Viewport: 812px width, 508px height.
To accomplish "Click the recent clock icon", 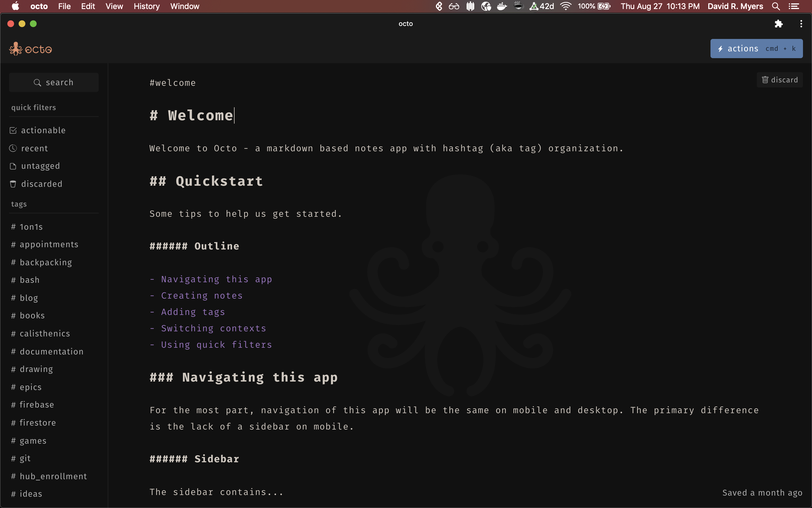I will pos(13,148).
